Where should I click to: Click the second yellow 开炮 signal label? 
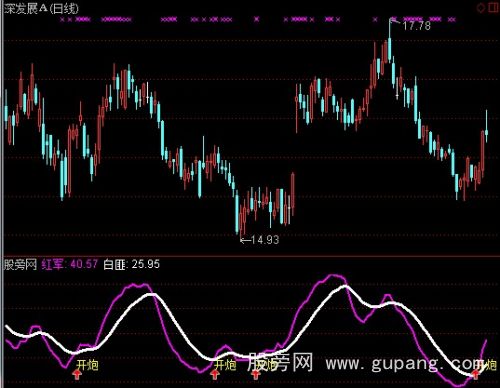coord(225,365)
